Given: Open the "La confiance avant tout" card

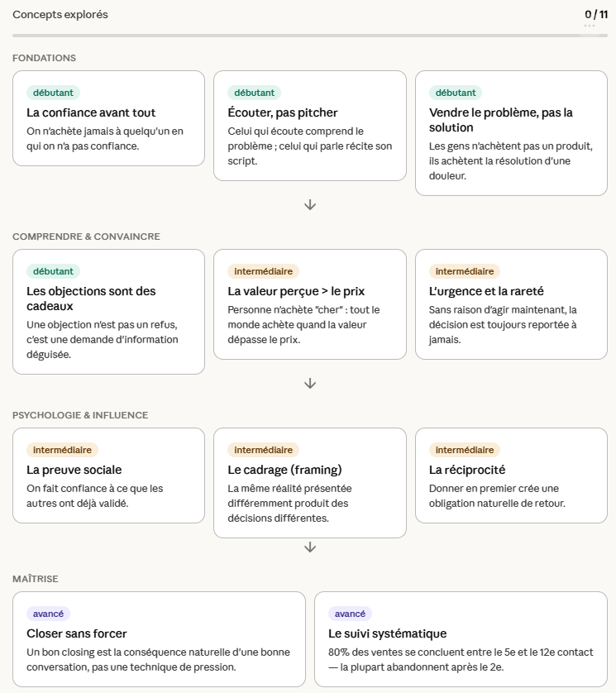Looking at the screenshot, I should (108, 118).
